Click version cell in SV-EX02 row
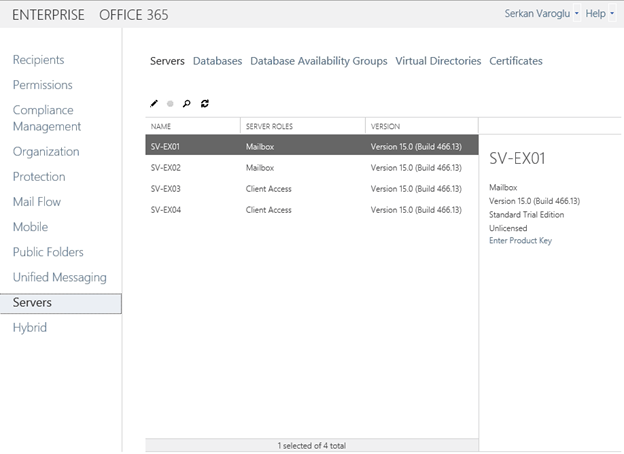 coord(416,168)
